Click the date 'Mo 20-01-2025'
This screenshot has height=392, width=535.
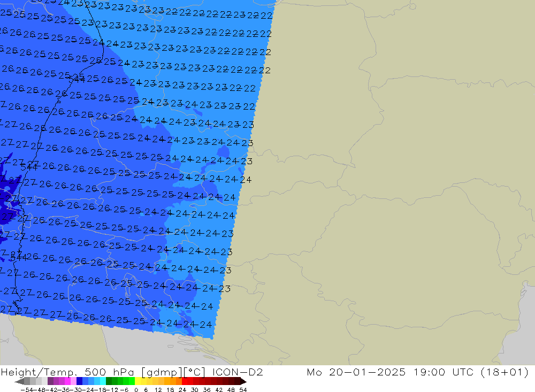tap(356, 372)
